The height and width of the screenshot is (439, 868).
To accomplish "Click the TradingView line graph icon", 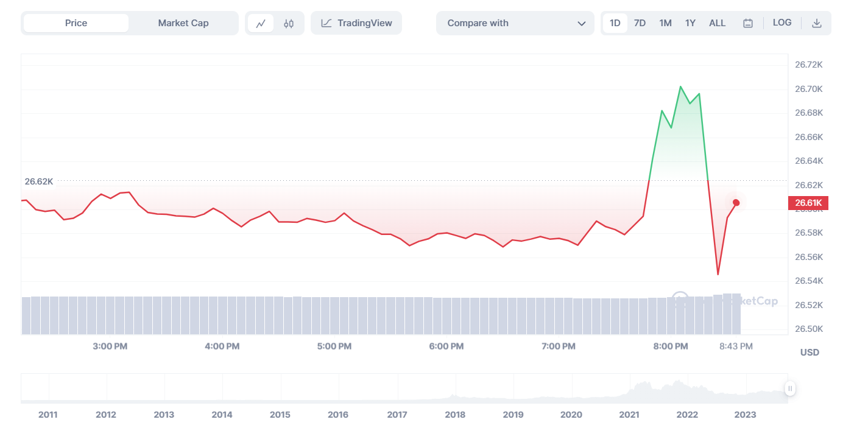I will pyautogui.click(x=325, y=23).
